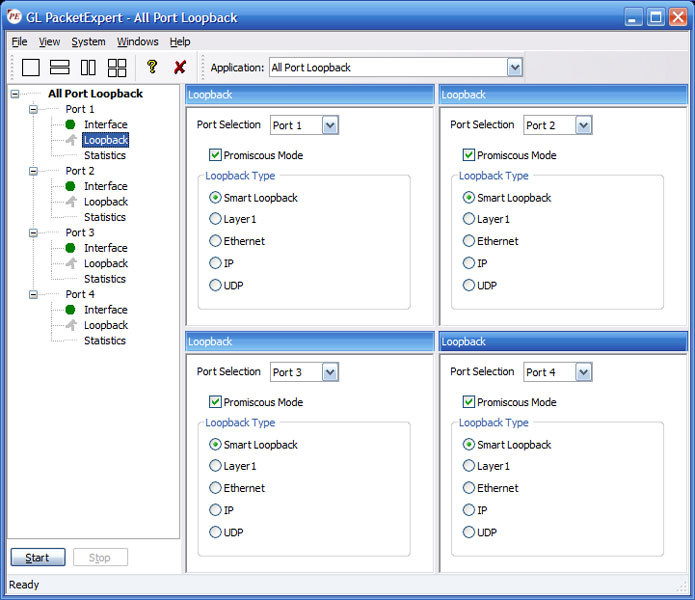The image size is (695, 600).
Task: Open the System menu
Action: (x=88, y=42)
